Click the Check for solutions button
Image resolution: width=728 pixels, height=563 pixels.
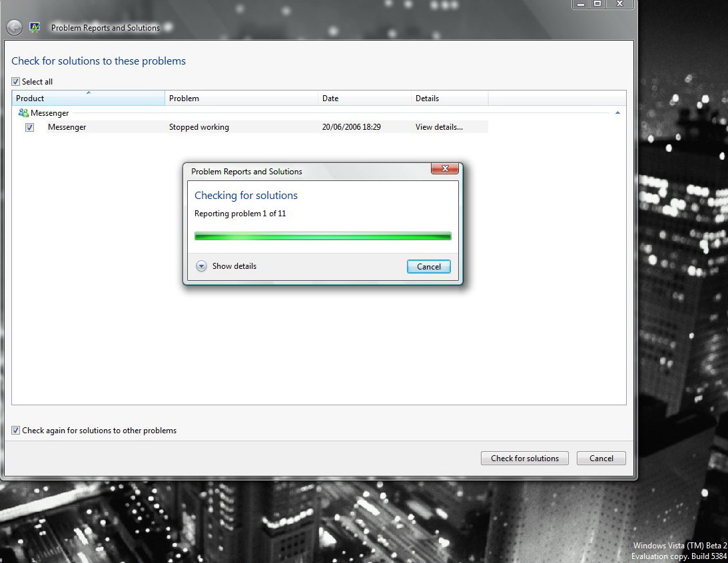[524, 458]
